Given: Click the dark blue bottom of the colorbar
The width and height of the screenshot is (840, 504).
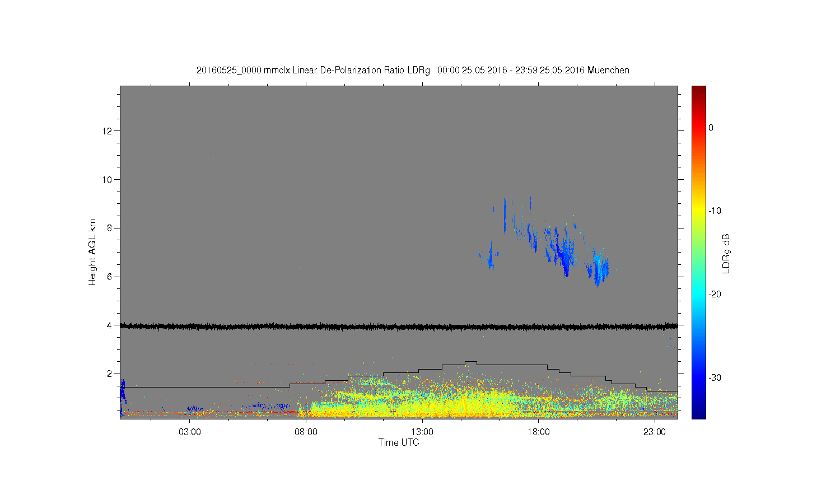Looking at the screenshot, I should coord(699,413).
